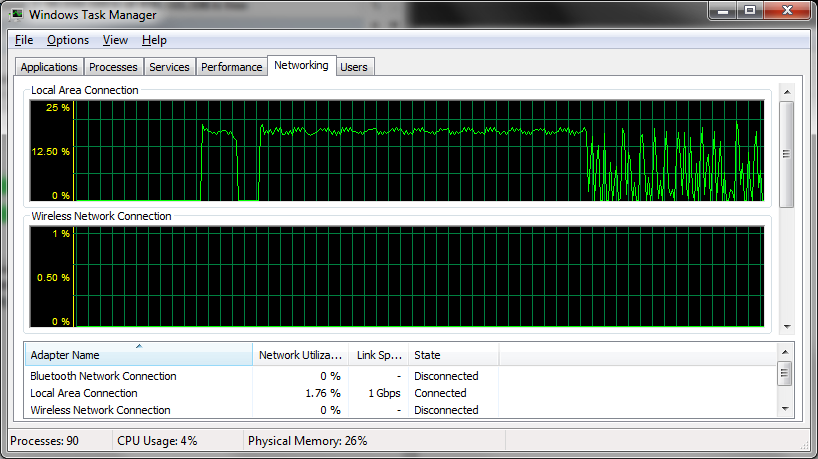The height and width of the screenshot is (459, 818).
Task: Click the graph panel scrollbar down arrow
Action: point(786,326)
